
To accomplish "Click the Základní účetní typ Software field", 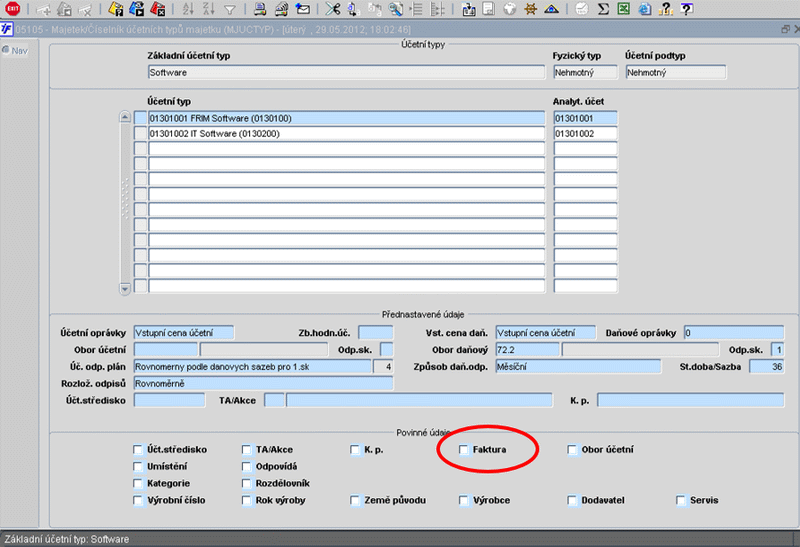I will [x=346, y=72].
